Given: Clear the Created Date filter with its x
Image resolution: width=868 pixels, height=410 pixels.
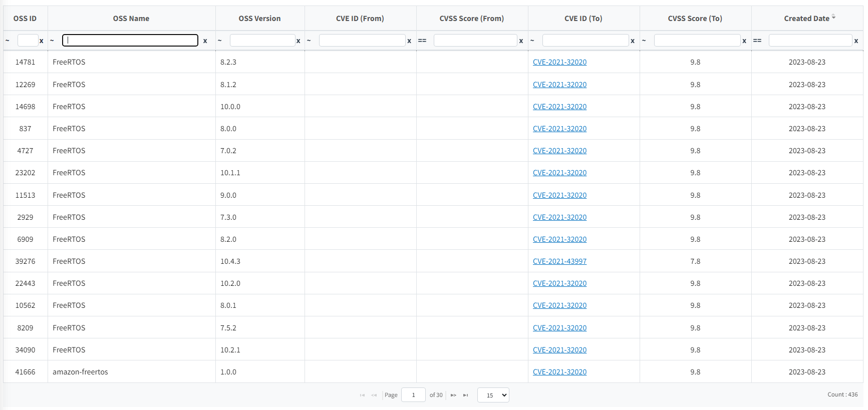Looking at the screenshot, I should [856, 41].
